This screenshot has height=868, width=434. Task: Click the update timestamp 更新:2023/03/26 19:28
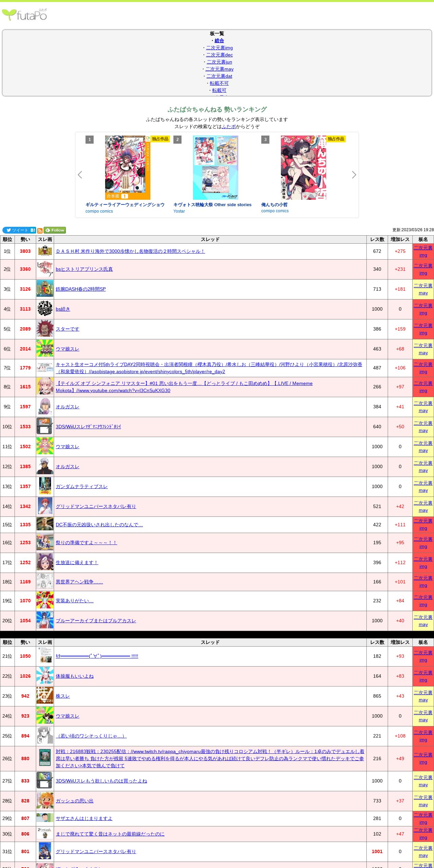[413, 230]
